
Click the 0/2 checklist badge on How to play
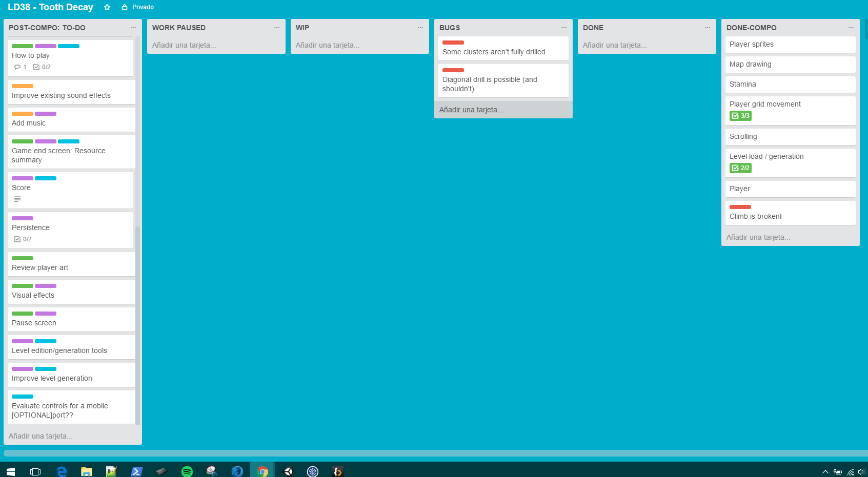pos(42,67)
